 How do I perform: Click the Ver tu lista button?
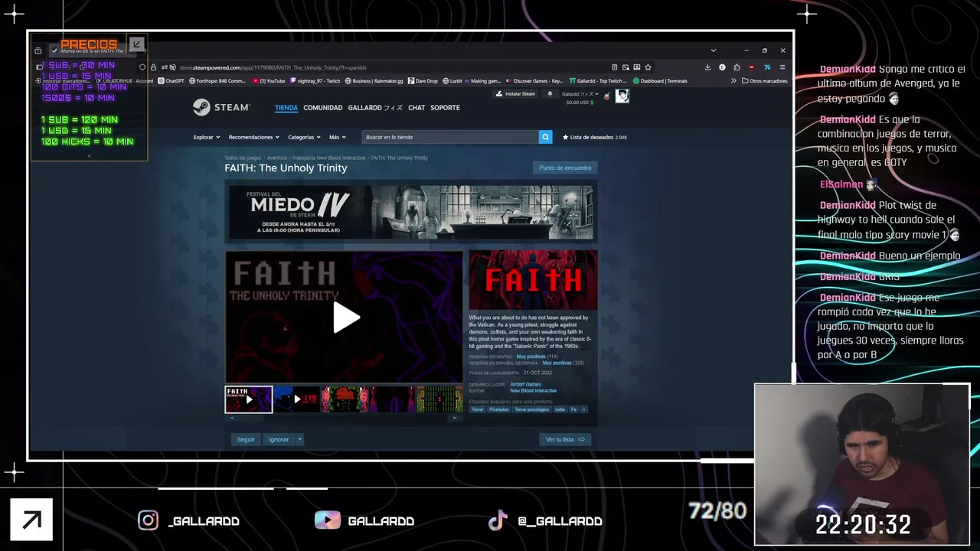click(x=565, y=439)
